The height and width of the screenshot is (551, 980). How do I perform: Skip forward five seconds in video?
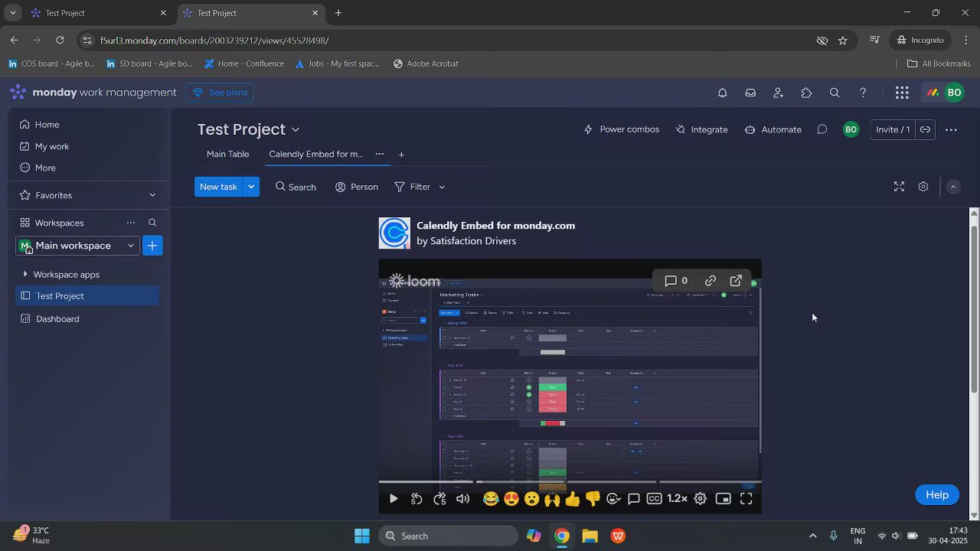(x=439, y=499)
